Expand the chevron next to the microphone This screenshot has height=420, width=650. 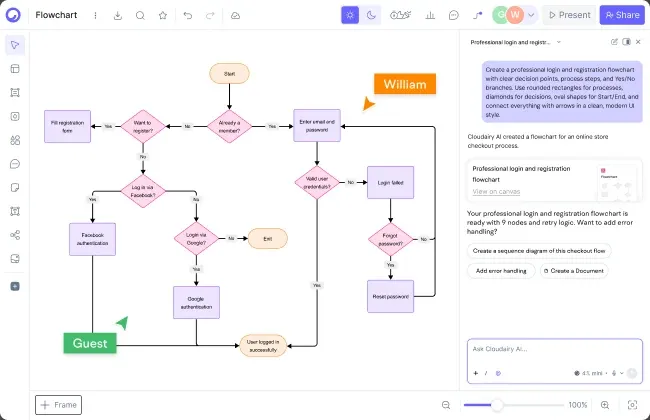tap(621, 373)
